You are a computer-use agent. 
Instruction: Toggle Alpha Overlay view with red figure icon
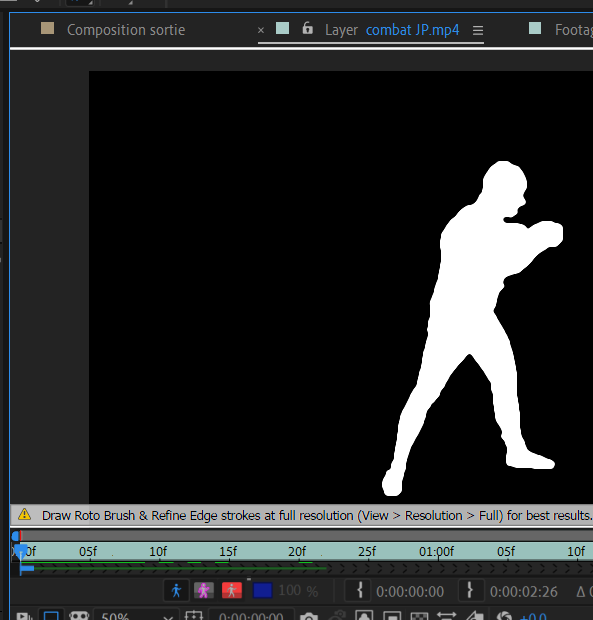point(232,591)
